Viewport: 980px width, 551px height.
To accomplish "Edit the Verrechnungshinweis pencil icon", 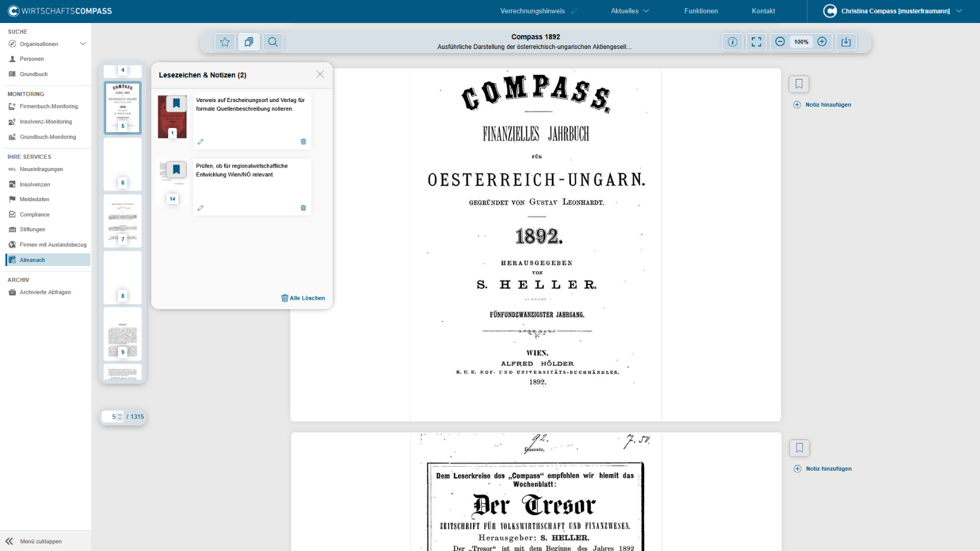I will (x=574, y=11).
